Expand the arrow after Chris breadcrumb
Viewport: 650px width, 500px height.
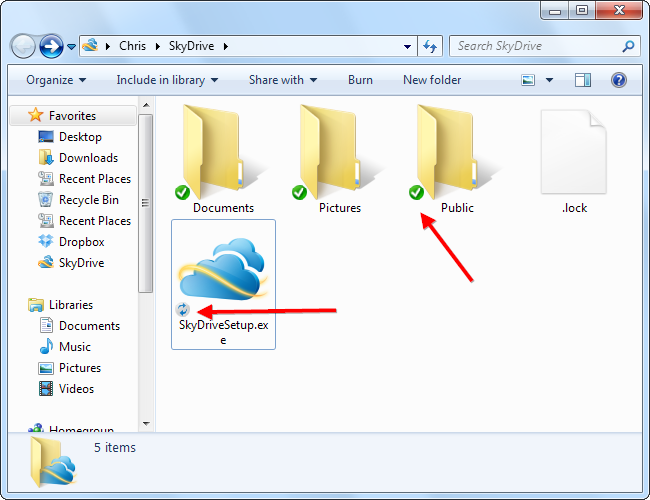(x=158, y=46)
